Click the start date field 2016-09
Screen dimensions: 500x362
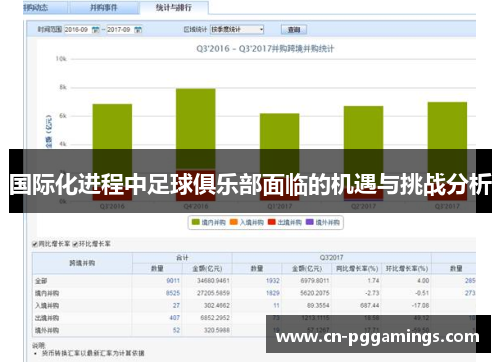[x=78, y=30]
